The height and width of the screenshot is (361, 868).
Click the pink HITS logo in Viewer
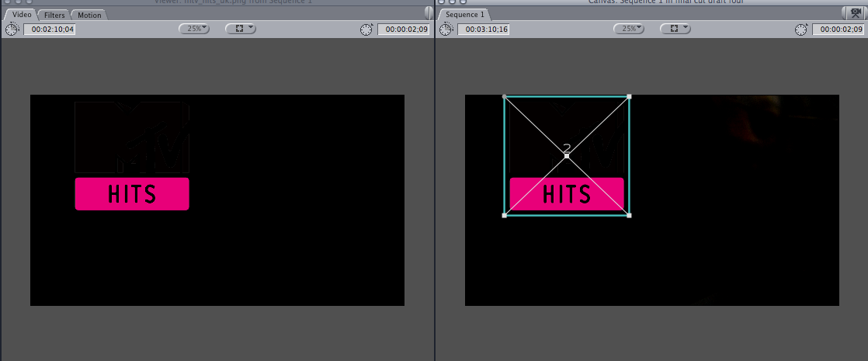[132, 194]
